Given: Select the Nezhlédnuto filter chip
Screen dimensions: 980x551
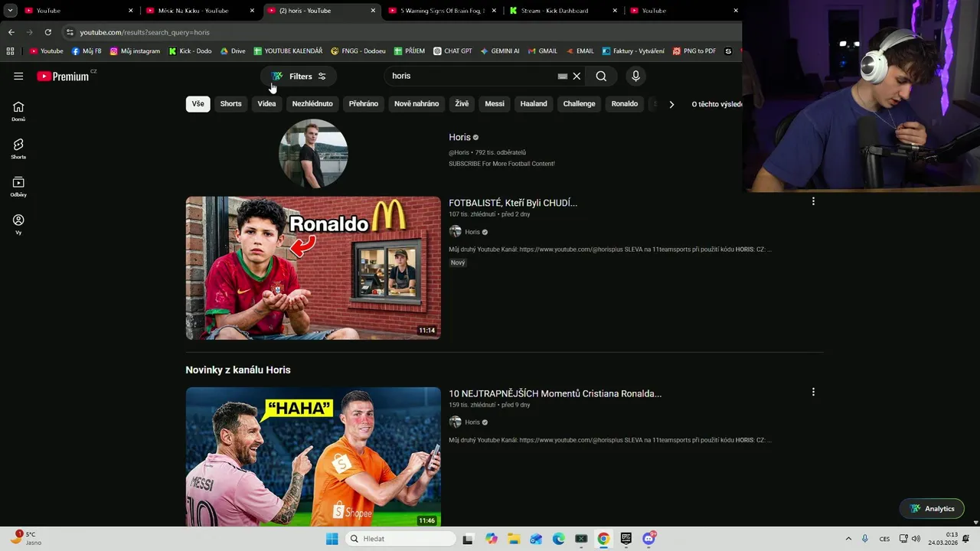Looking at the screenshot, I should tap(312, 104).
